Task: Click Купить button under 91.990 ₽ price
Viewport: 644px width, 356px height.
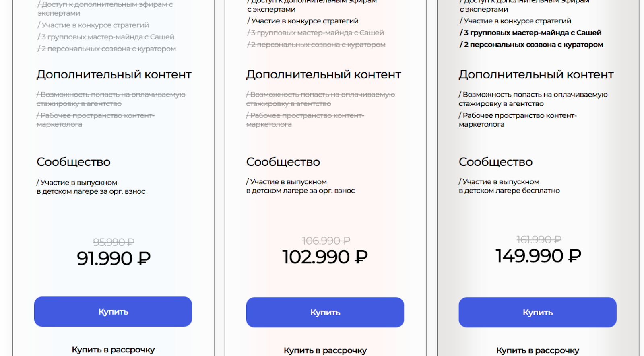Action: (113, 312)
